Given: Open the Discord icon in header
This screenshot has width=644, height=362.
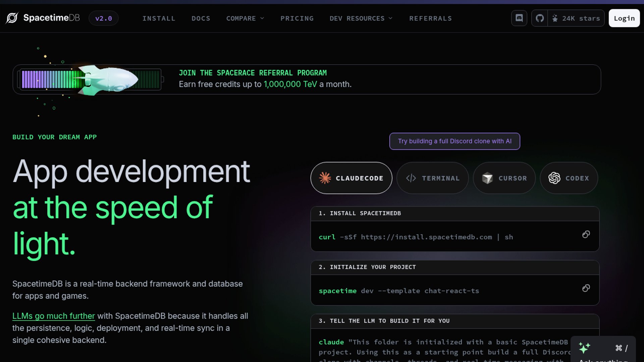Looking at the screenshot, I should [519, 18].
